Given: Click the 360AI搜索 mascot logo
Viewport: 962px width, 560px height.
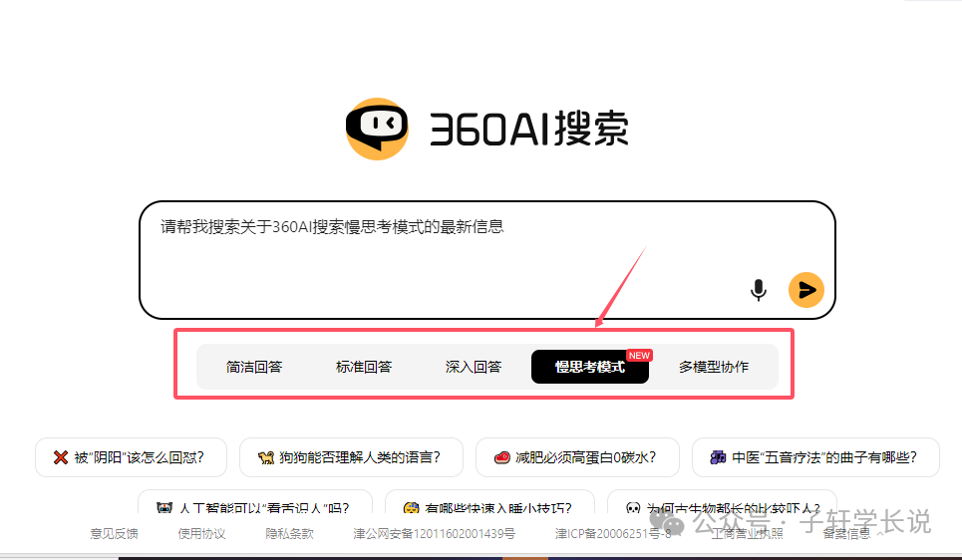Looking at the screenshot, I should pyautogui.click(x=377, y=129).
